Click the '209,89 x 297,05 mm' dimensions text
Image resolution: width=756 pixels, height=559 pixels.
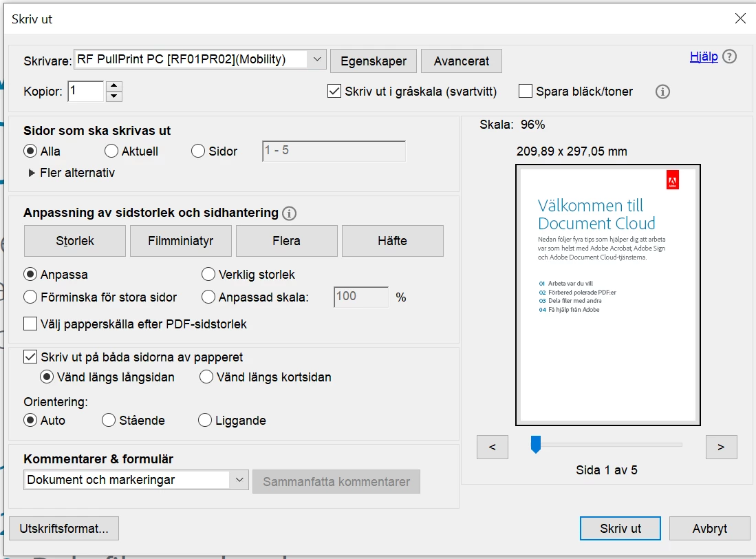click(x=572, y=151)
